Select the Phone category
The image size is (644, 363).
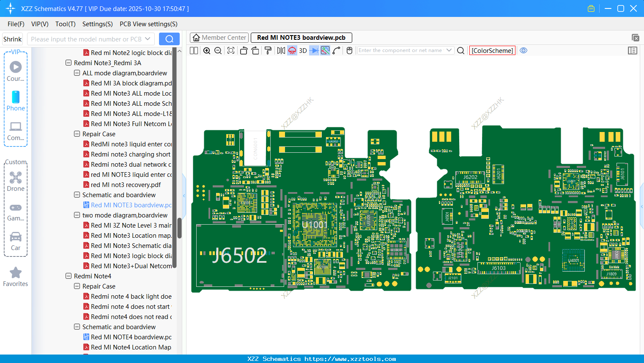tap(16, 101)
